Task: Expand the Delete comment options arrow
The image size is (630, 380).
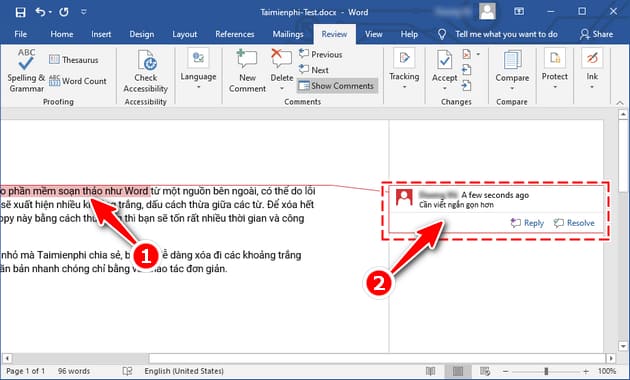Action: [x=282, y=88]
